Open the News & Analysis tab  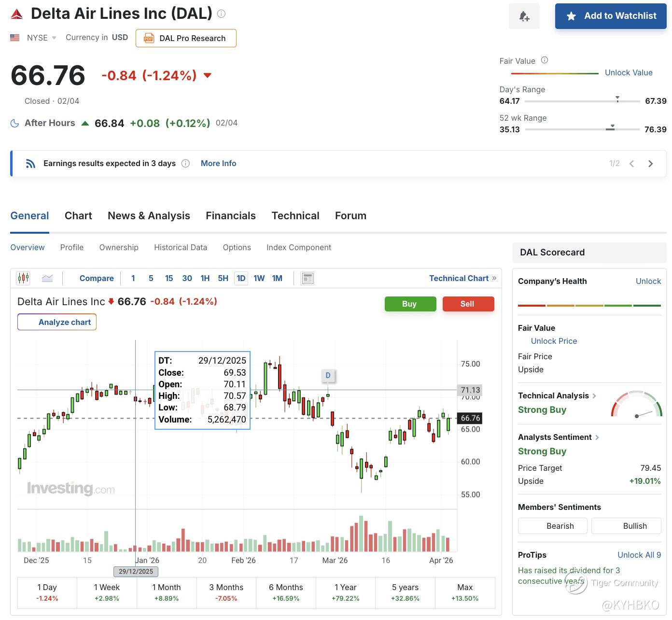tap(149, 216)
